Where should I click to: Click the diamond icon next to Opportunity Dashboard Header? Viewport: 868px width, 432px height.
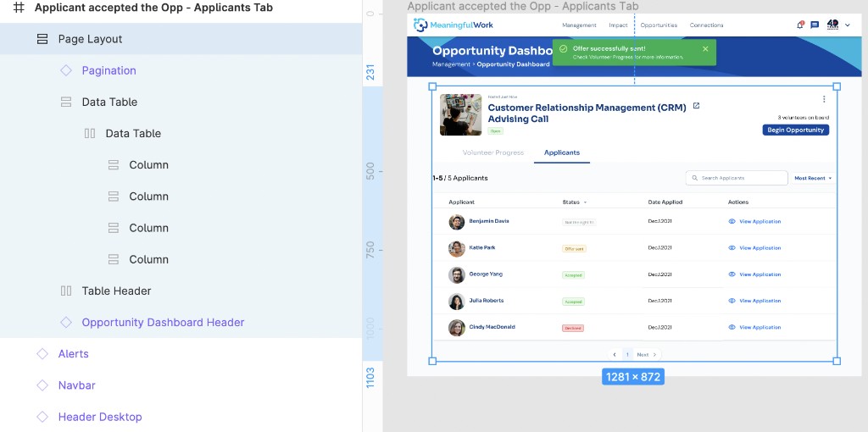point(66,323)
